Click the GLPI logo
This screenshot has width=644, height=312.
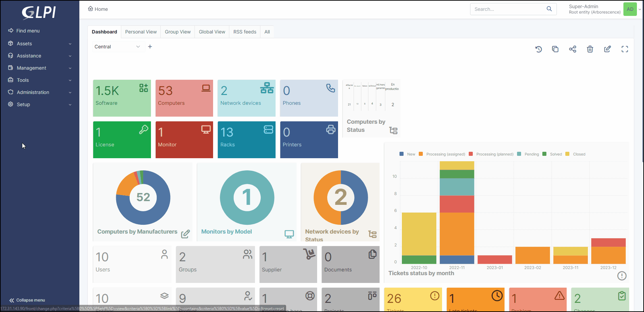(x=39, y=13)
